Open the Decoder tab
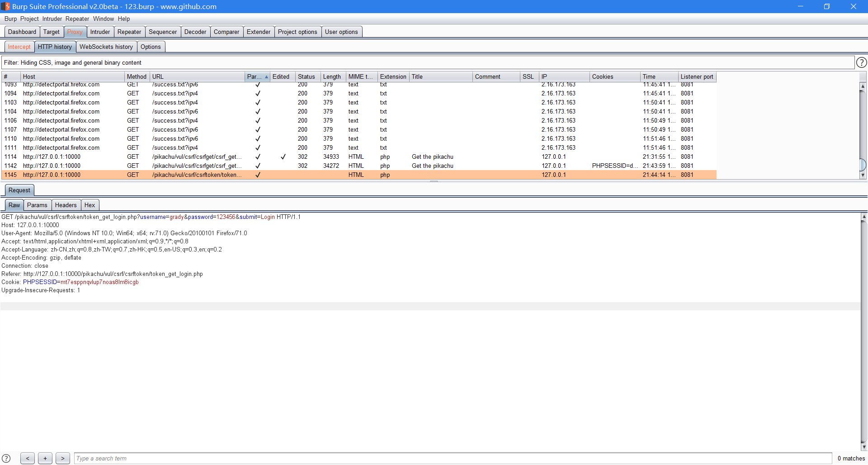The height and width of the screenshot is (465, 868). click(x=195, y=32)
